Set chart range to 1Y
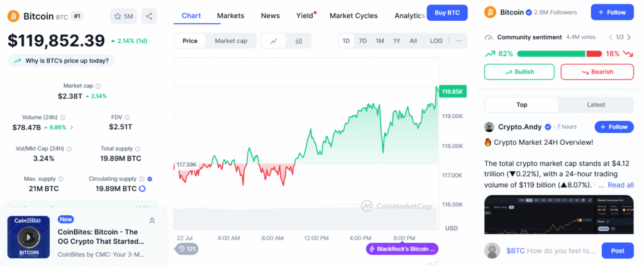This screenshot has height=265, width=644. tap(397, 41)
